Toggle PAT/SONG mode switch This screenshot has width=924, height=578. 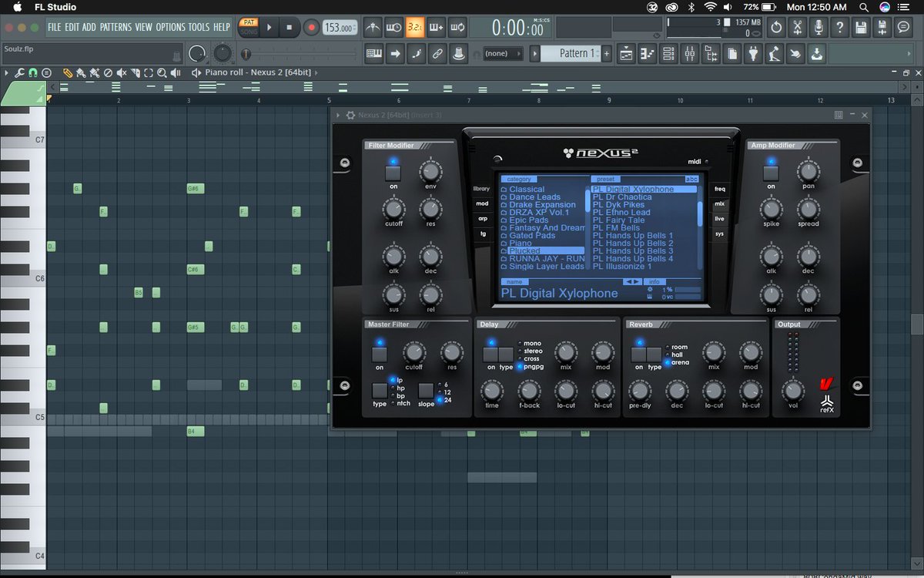point(248,28)
